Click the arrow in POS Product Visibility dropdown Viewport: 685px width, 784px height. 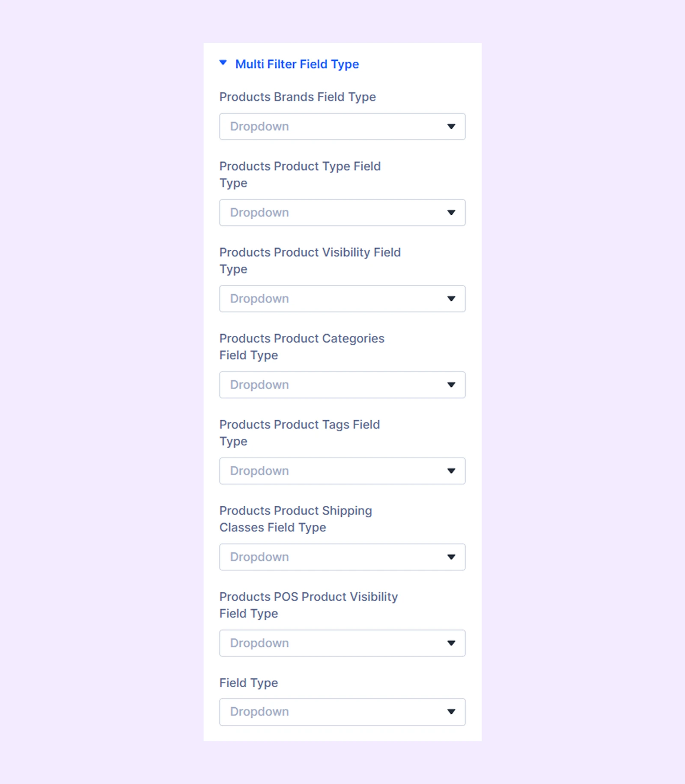click(451, 643)
